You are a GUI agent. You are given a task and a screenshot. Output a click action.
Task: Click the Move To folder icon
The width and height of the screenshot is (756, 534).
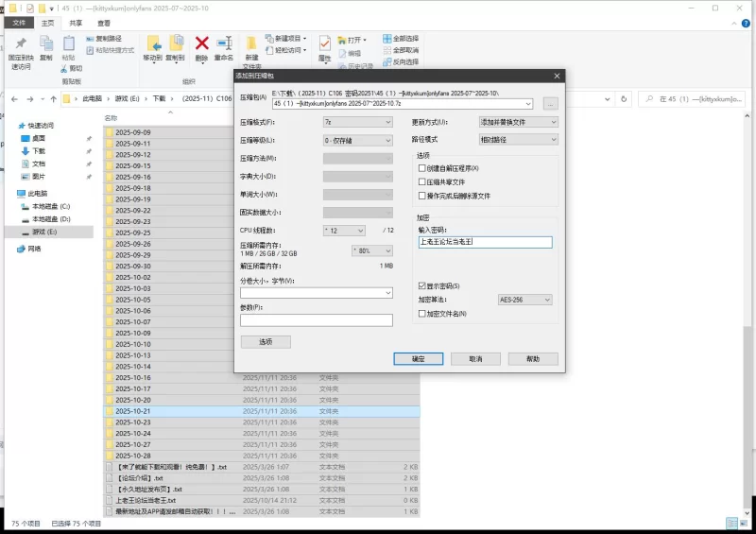click(x=153, y=43)
